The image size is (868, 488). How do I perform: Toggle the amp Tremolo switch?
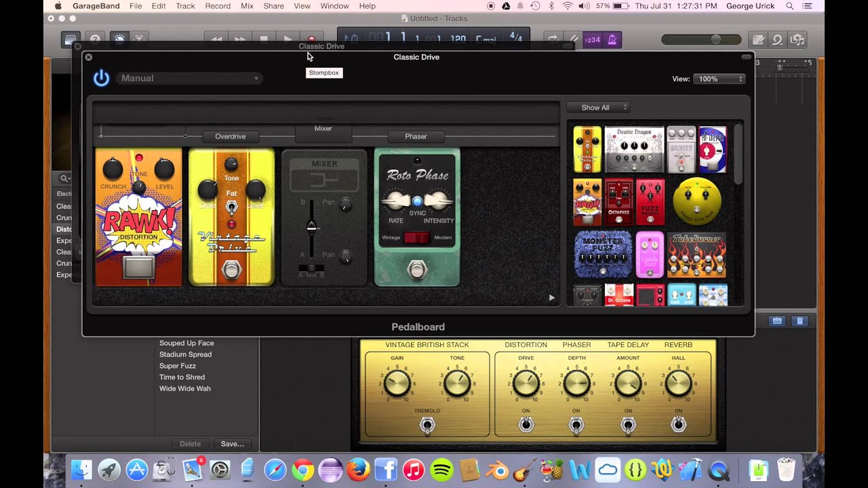pos(427,425)
